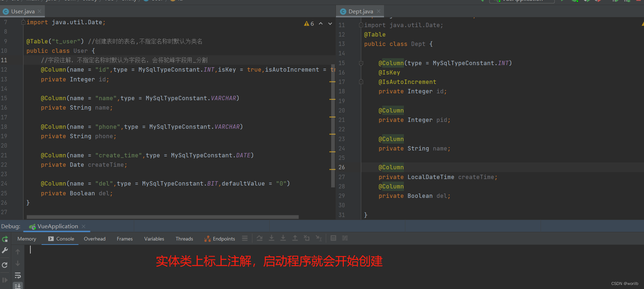Click "public class Dept" declaration
The width and height of the screenshot is (644, 289).
[395, 44]
